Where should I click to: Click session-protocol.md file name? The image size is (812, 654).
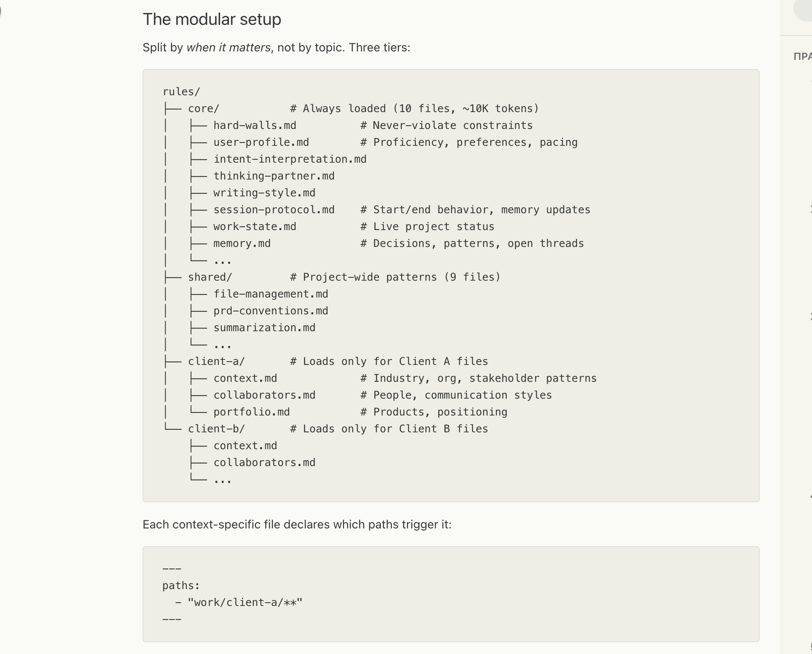tap(274, 209)
